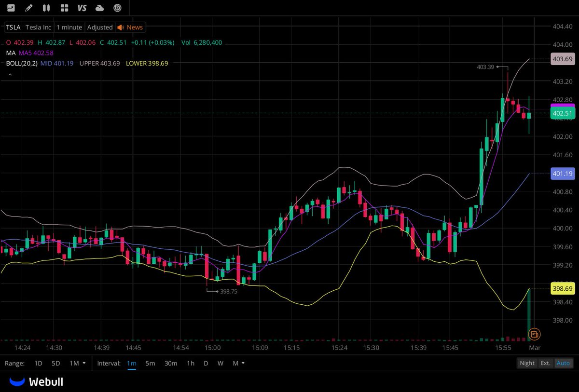The height and width of the screenshot is (392, 579).
Task: Click the speaker icon next to News
Action: click(x=121, y=27)
